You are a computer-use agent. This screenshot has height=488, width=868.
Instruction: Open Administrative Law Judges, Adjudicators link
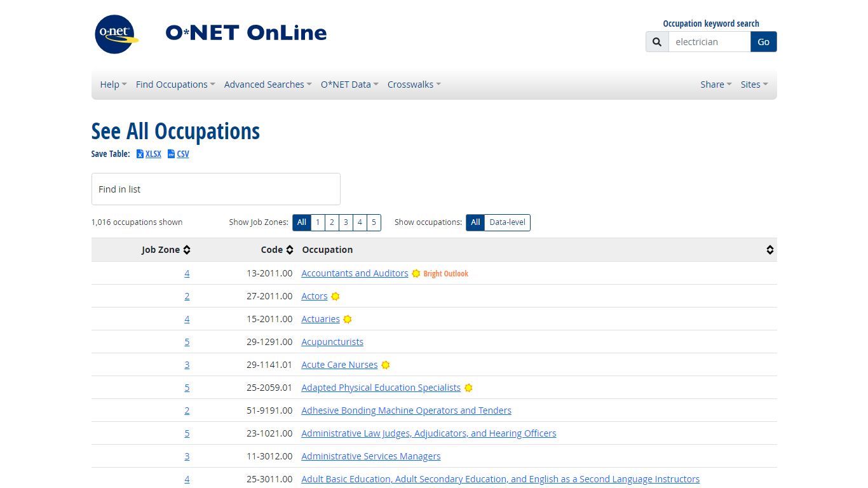point(429,433)
